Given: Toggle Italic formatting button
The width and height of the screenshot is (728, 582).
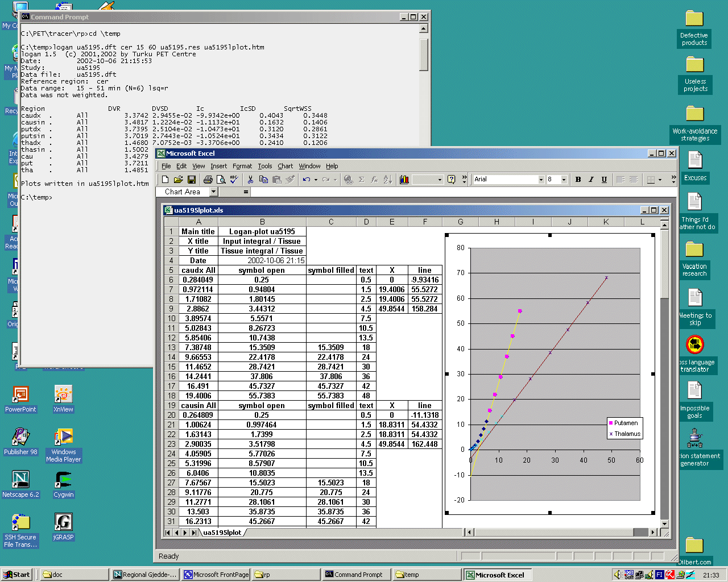Looking at the screenshot, I should 591,180.
